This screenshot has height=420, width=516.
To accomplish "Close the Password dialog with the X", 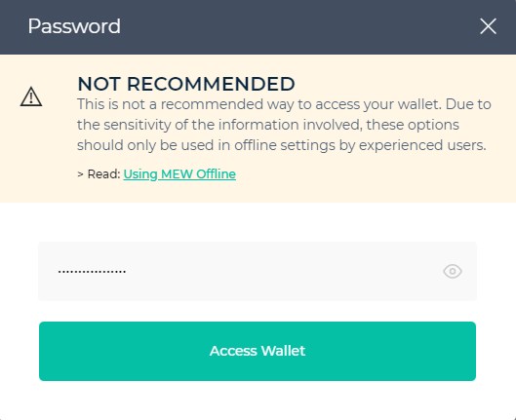I will coord(488,26).
